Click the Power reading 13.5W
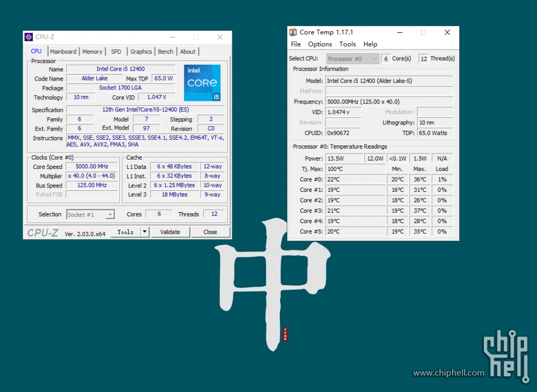Viewport: 537px width, 392px height. [x=345, y=158]
